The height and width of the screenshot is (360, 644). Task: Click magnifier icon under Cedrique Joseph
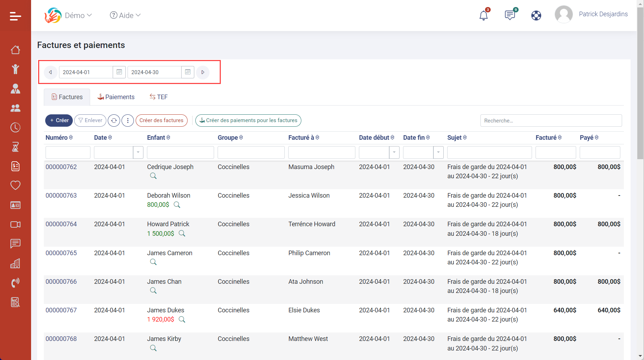pyautogui.click(x=153, y=176)
